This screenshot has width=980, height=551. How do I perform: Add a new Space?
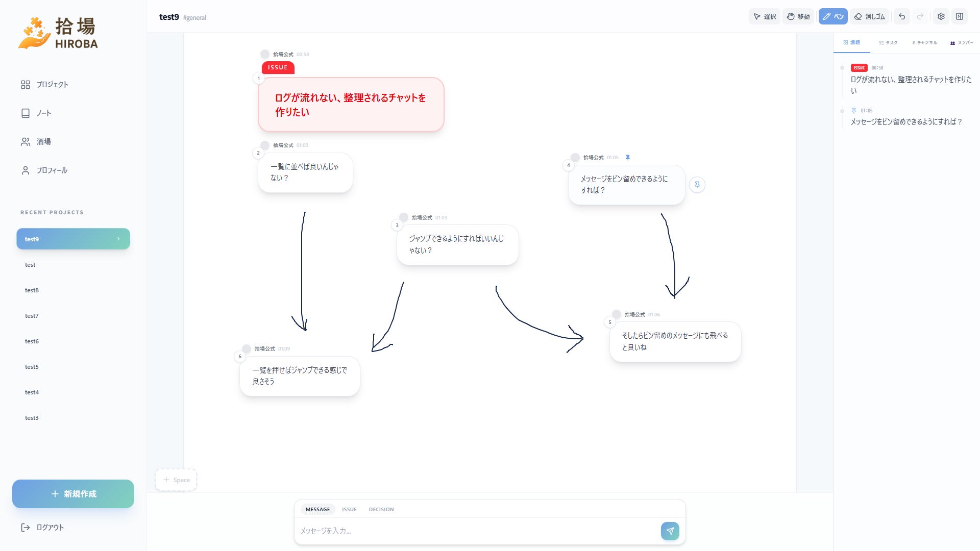176,480
